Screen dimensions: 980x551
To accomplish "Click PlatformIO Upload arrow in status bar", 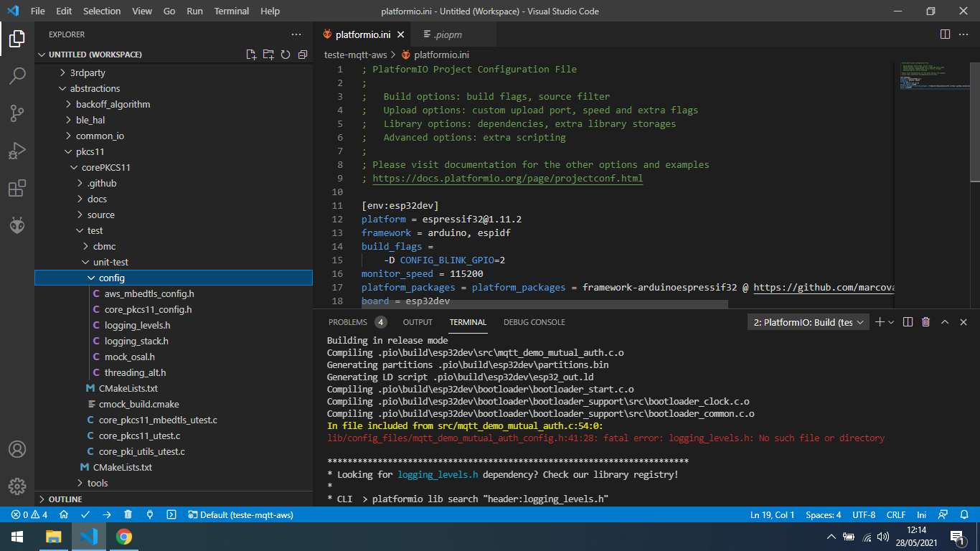I will (x=107, y=514).
